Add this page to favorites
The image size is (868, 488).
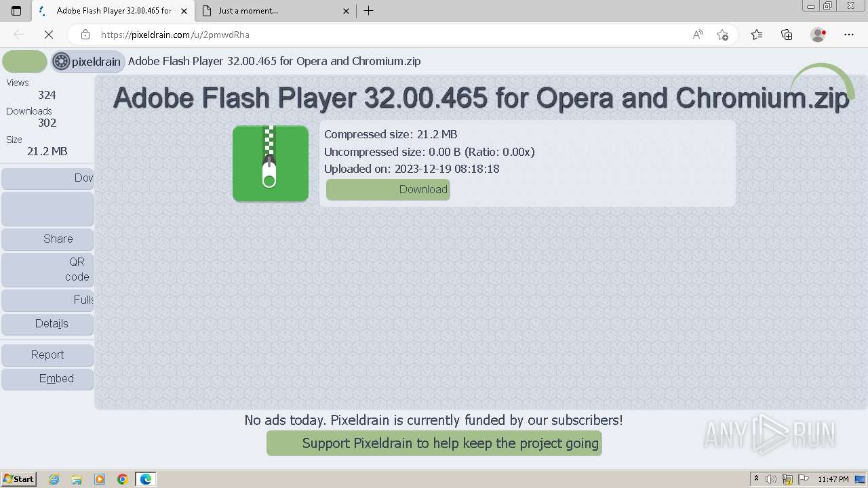click(722, 35)
